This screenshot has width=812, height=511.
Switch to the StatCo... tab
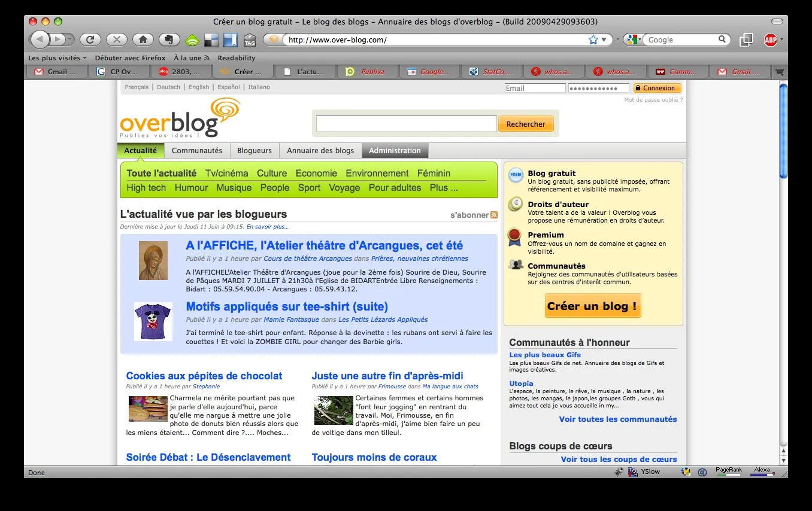click(x=492, y=72)
